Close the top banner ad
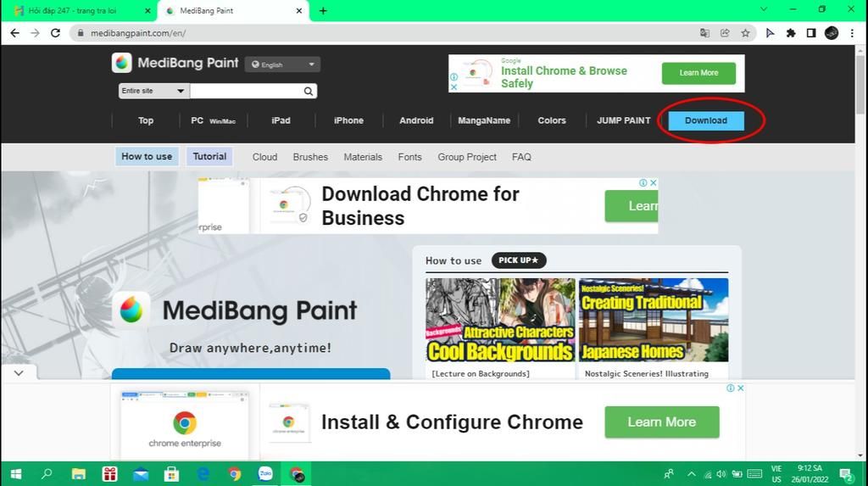The width and height of the screenshot is (868, 486). pyautogui.click(x=453, y=87)
